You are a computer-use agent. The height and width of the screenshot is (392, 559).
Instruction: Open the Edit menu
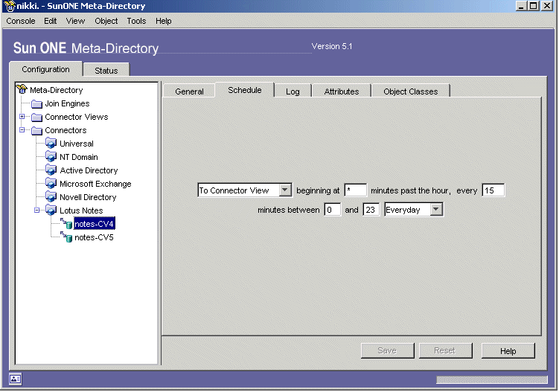(51, 21)
